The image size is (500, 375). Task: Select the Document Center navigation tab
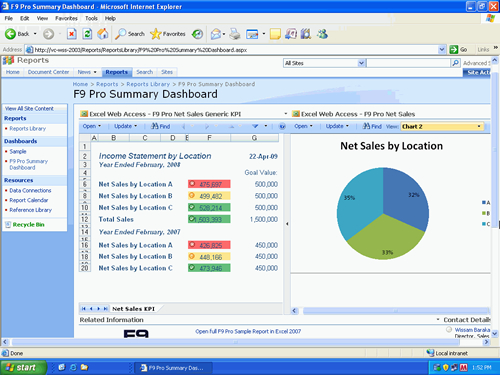pos(48,72)
